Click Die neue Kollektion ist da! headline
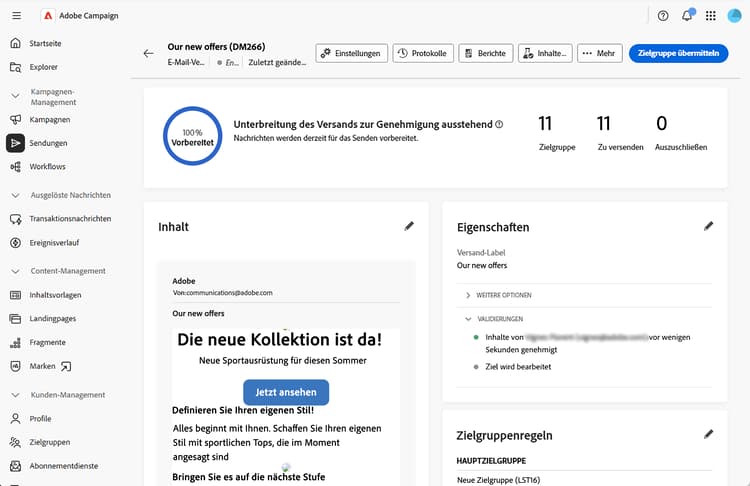The image size is (750, 486). click(280, 340)
